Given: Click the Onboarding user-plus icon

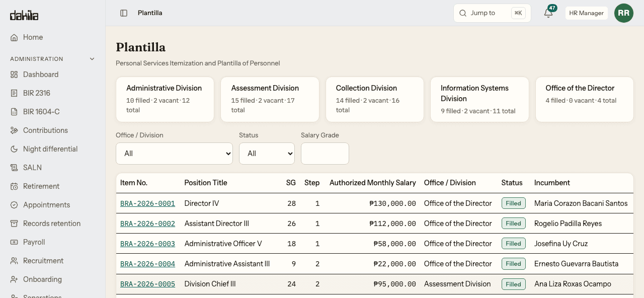Looking at the screenshot, I should pos(14,279).
